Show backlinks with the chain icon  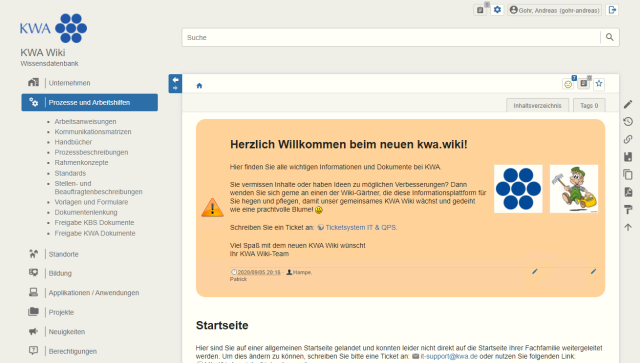point(628,139)
